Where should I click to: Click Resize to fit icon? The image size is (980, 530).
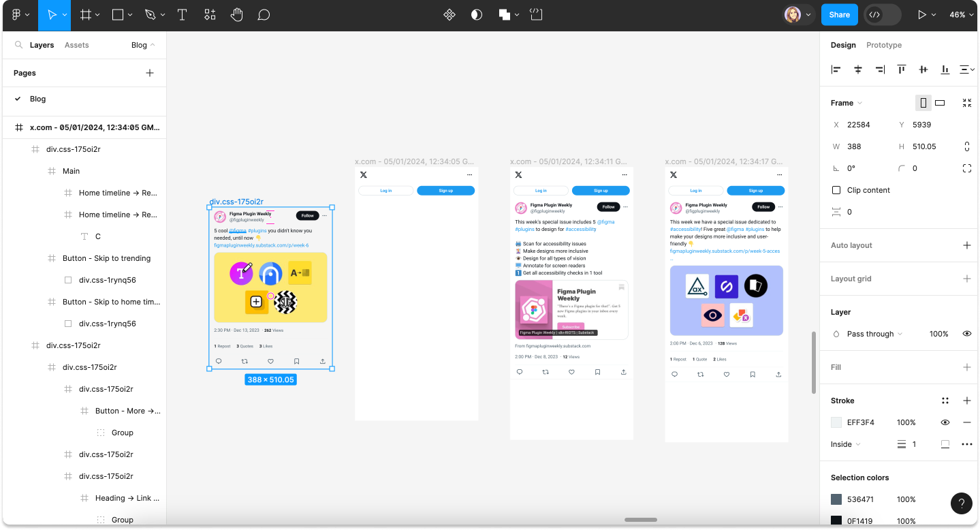coord(967,103)
